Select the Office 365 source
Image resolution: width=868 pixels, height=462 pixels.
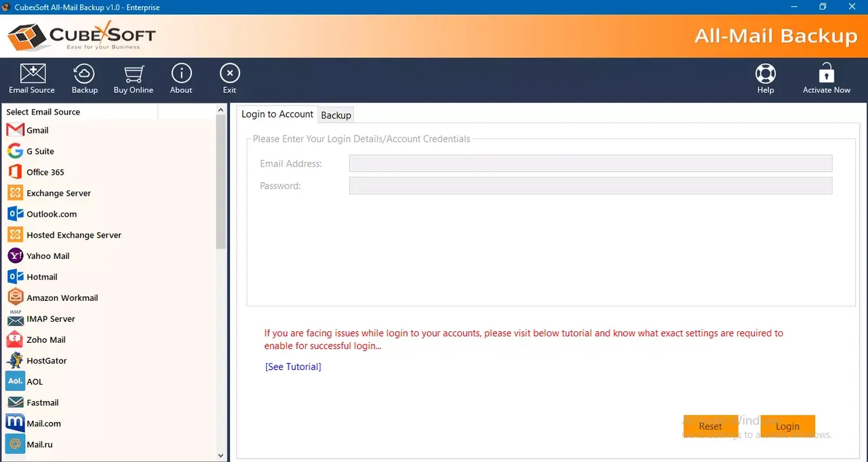[45, 172]
